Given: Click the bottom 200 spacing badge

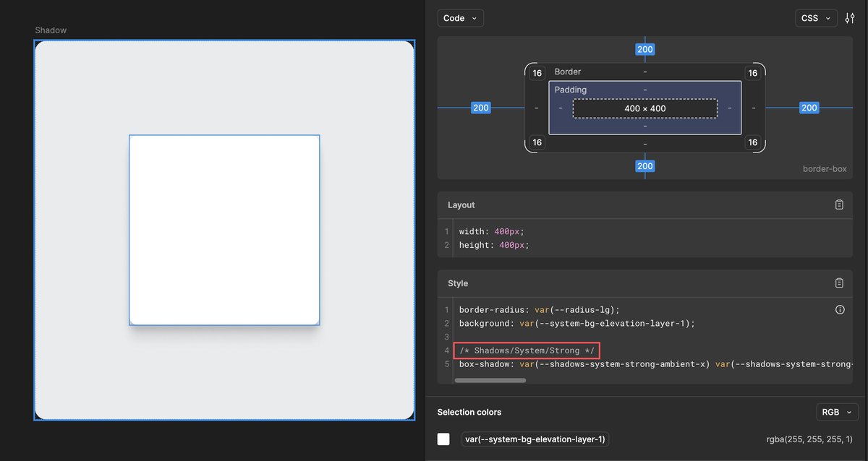Looking at the screenshot, I should click(644, 166).
